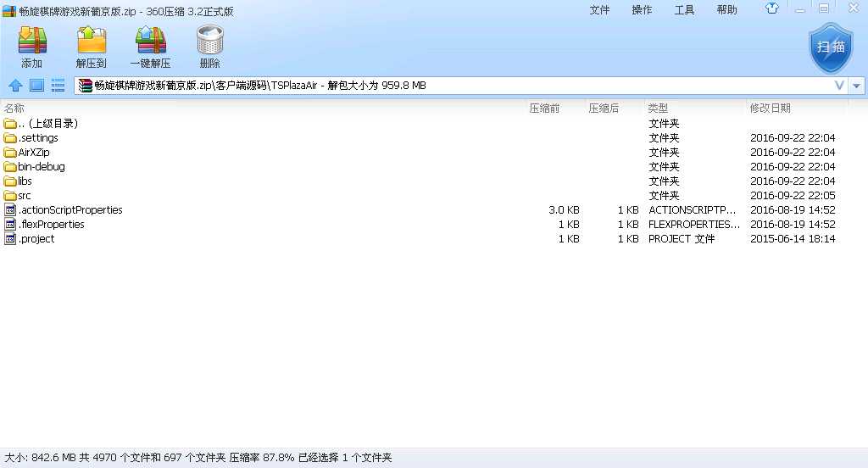Click the status bar size summary text
868x468 pixels.
coord(198,458)
